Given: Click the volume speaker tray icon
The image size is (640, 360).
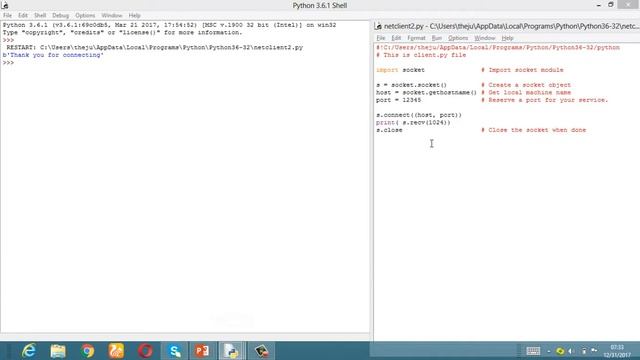Looking at the screenshot, I should click(571, 351).
